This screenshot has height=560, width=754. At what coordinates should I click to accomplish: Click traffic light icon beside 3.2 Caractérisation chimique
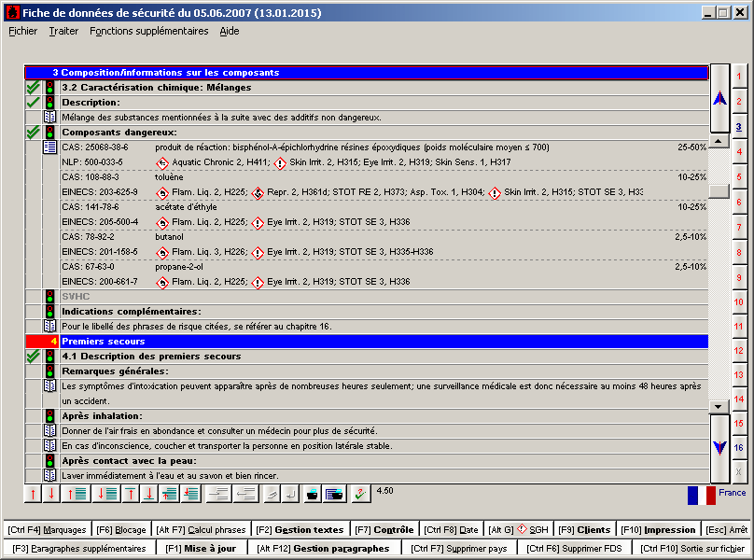point(49,88)
